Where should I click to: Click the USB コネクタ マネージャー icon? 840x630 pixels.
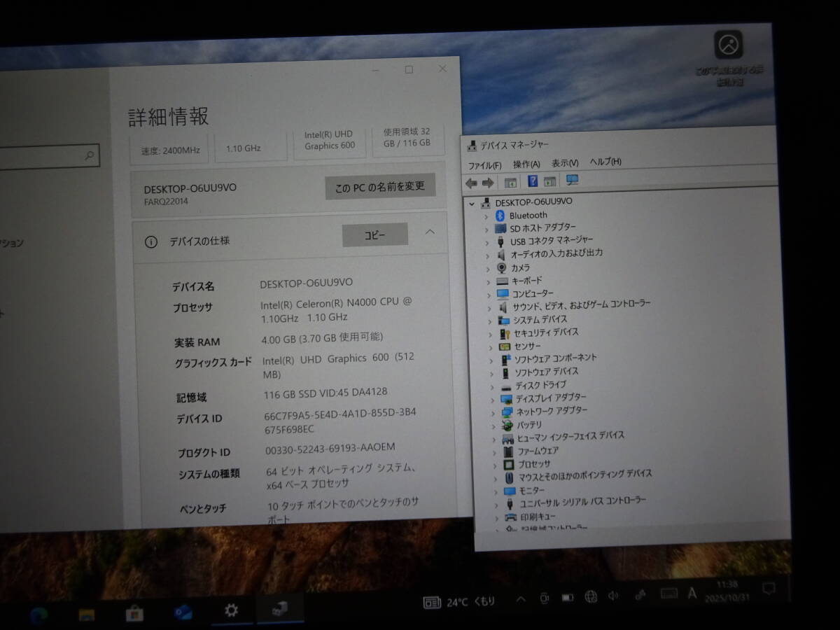(500, 241)
